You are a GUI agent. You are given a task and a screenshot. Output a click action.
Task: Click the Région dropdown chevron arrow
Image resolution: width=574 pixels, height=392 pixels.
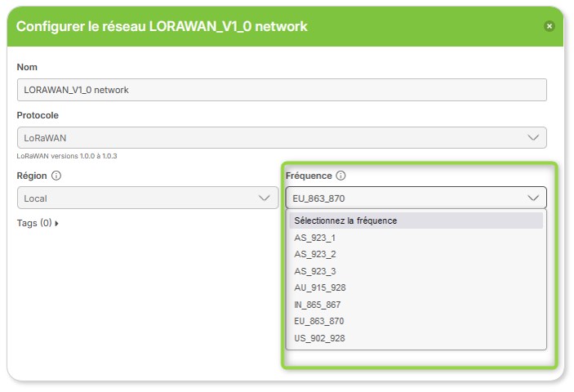coord(265,198)
